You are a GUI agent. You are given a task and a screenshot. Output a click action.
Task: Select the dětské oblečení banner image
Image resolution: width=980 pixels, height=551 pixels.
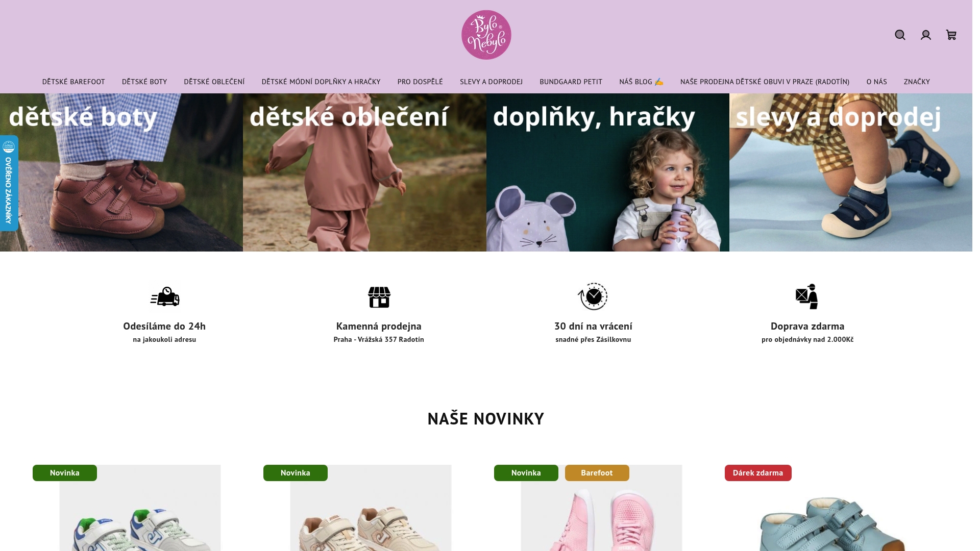364,172
